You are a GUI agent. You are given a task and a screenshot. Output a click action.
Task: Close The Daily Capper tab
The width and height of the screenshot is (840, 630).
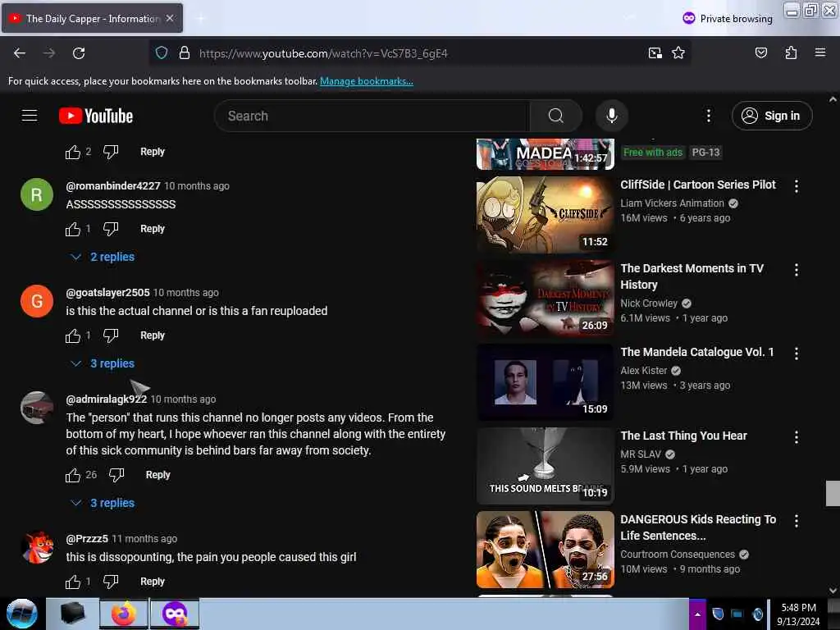pyautogui.click(x=169, y=18)
